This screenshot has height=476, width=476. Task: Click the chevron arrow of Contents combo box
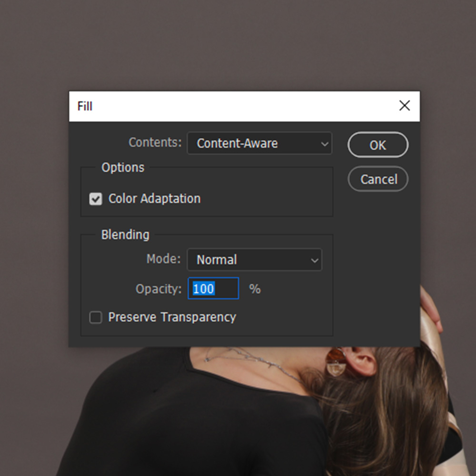pyautogui.click(x=324, y=144)
